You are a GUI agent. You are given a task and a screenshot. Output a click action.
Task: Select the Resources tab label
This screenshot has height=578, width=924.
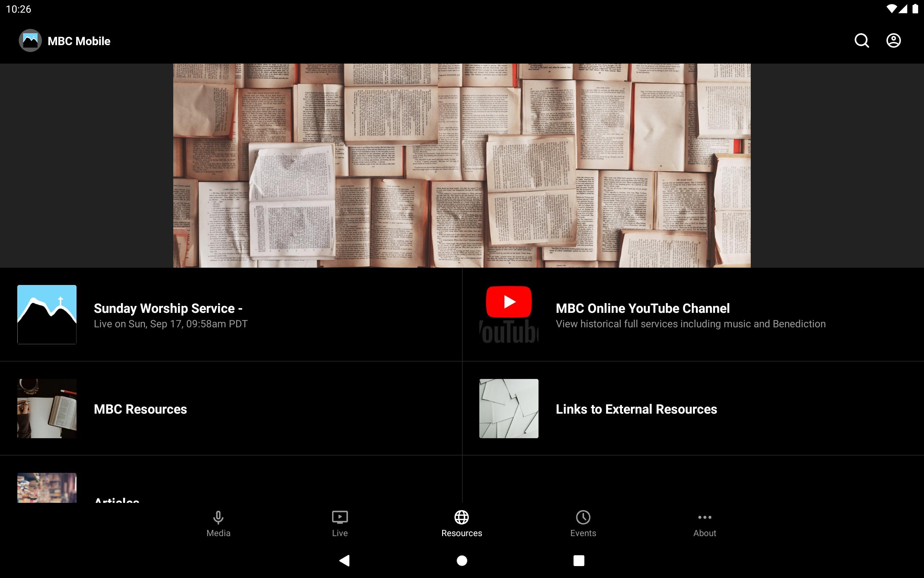[461, 533]
